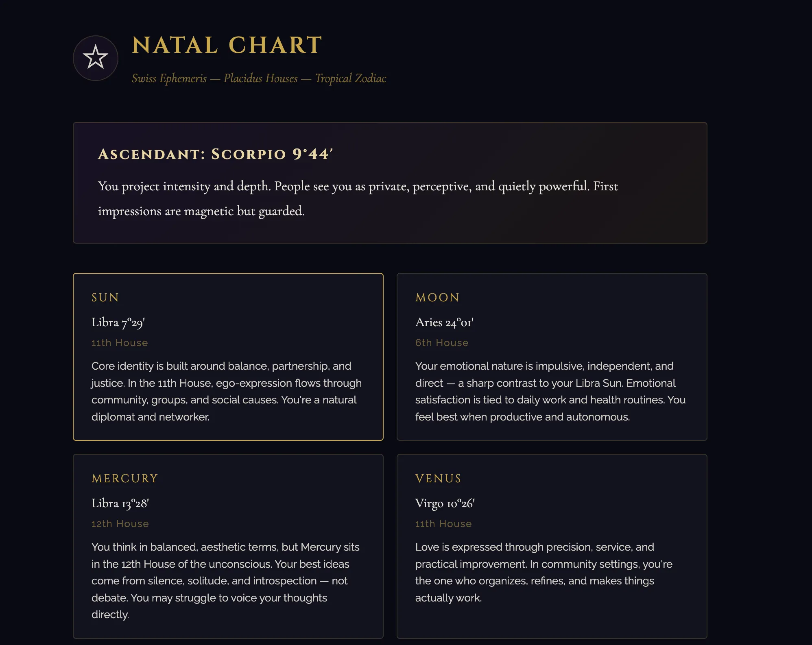This screenshot has width=812, height=645.
Task: Select the Sun's 11th House label
Action: [120, 343]
